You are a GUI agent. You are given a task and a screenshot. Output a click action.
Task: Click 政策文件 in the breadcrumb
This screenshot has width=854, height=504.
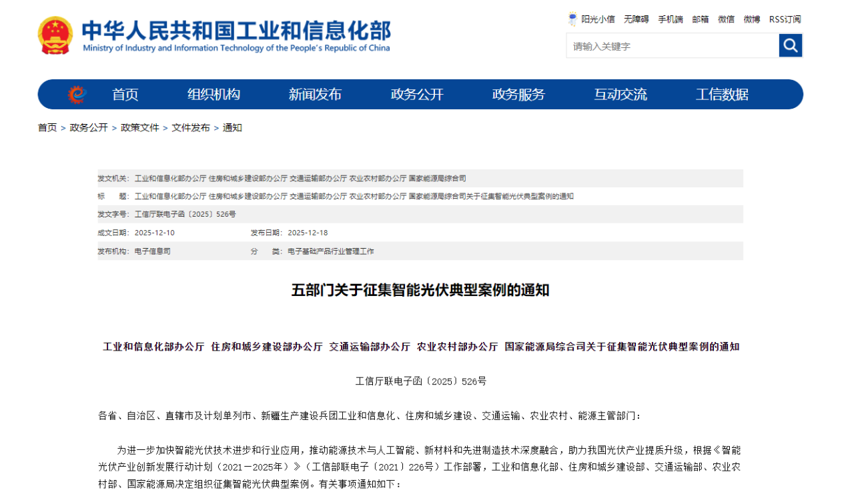[140, 127]
